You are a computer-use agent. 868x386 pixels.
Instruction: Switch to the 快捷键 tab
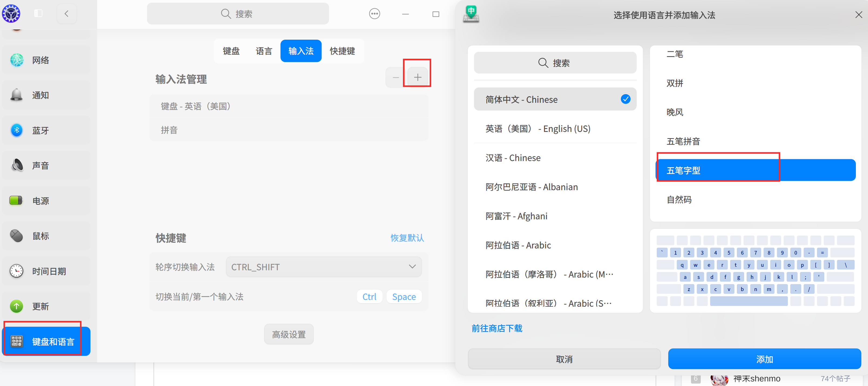pyautogui.click(x=342, y=51)
